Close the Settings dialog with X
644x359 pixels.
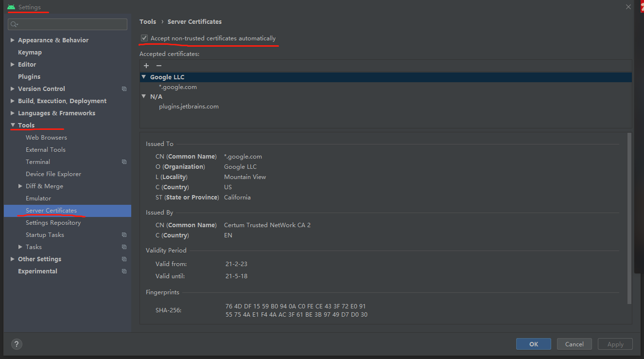coord(628,7)
